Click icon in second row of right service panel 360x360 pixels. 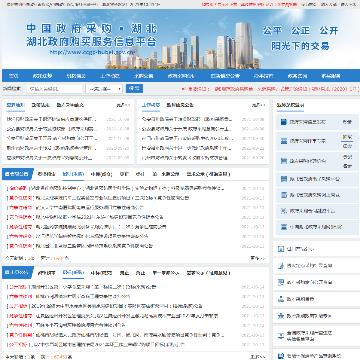(x=284, y=141)
